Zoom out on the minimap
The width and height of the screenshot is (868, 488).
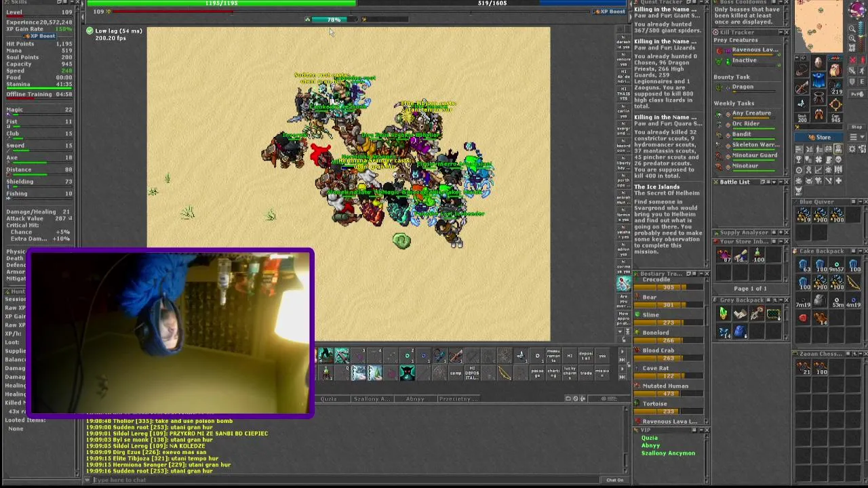tap(852, 29)
